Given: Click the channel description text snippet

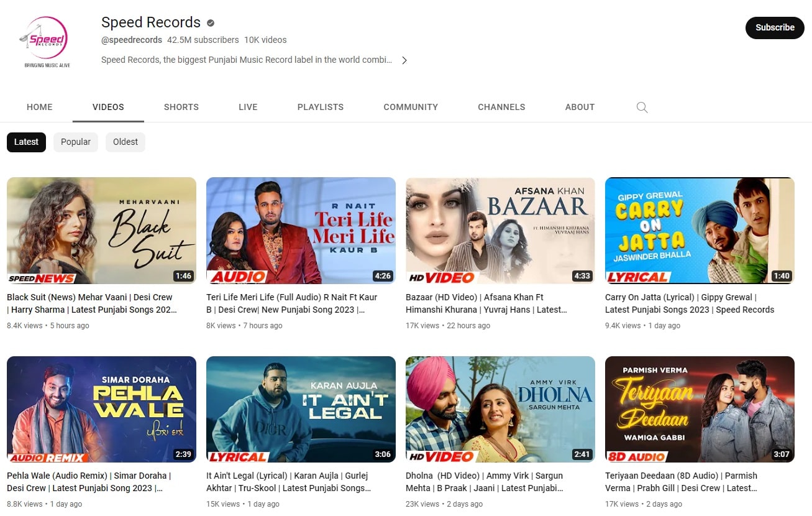Looking at the screenshot, I should 247,60.
